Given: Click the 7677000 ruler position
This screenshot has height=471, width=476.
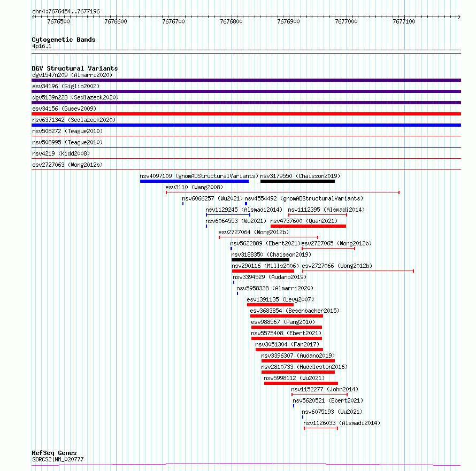Looking at the screenshot, I should click(x=347, y=21).
